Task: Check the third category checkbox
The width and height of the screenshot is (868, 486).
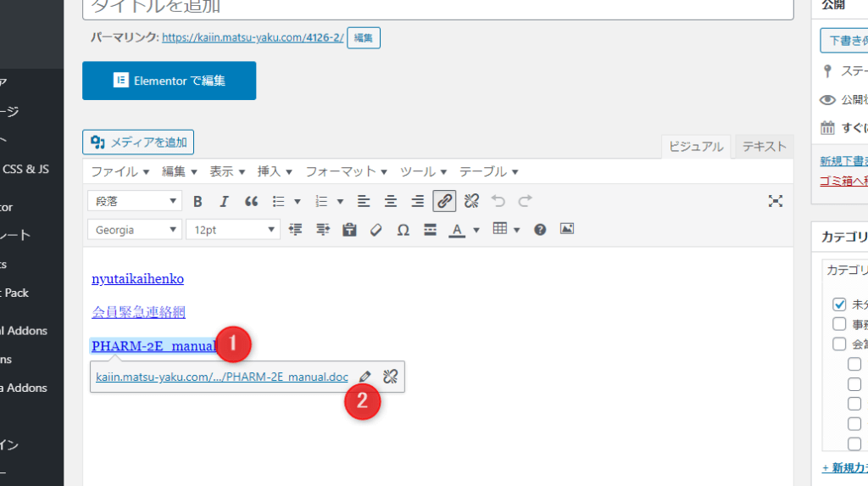Action: click(x=839, y=344)
